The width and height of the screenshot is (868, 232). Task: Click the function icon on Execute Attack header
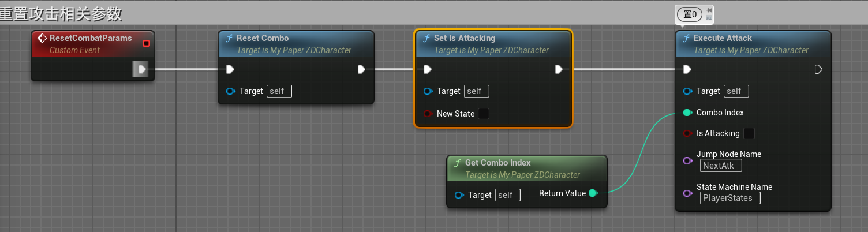click(686, 38)
